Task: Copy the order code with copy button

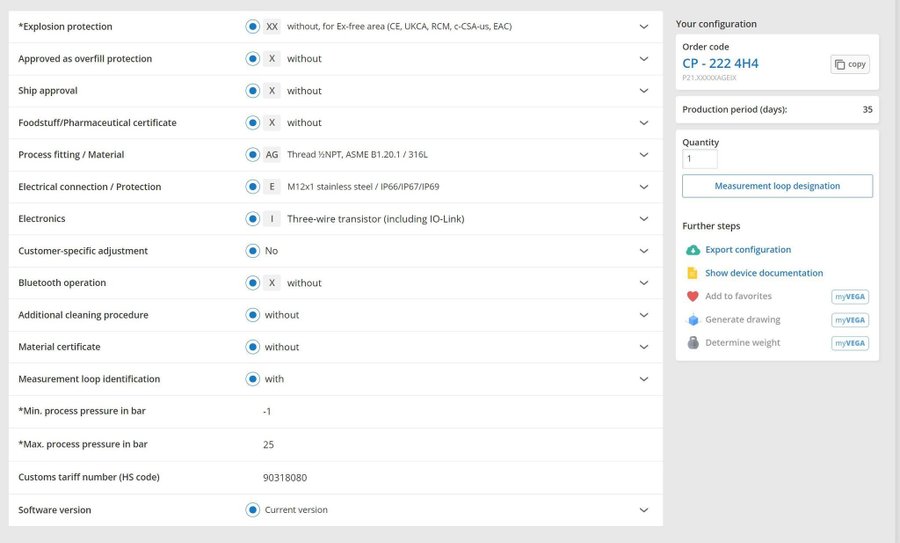Action: coord(850,64)
